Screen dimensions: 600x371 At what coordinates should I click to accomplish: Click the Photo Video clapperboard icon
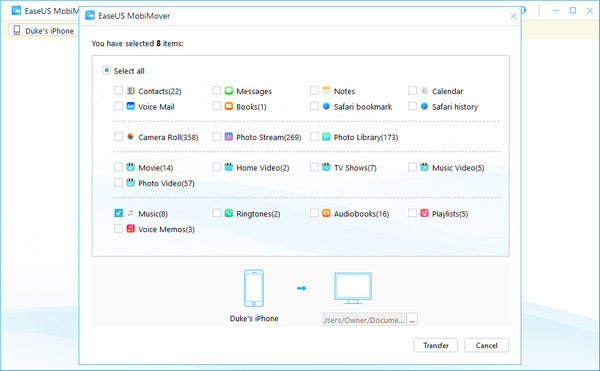(130, 182)
